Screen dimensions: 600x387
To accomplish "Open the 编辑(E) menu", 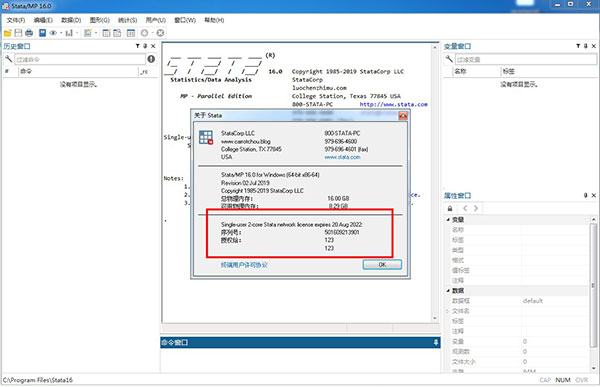I will (x=43, y=20).
